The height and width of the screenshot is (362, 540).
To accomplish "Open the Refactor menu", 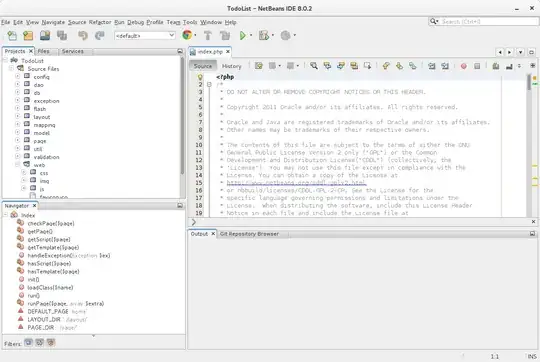I will (100, 22).
